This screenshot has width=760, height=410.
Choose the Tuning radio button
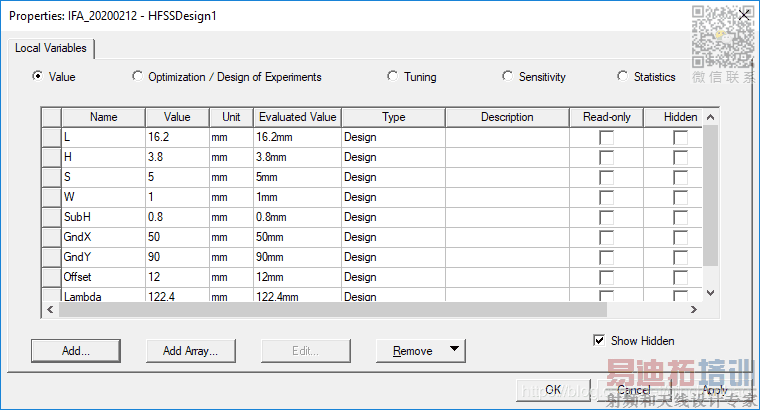click(x=393, y=76)
